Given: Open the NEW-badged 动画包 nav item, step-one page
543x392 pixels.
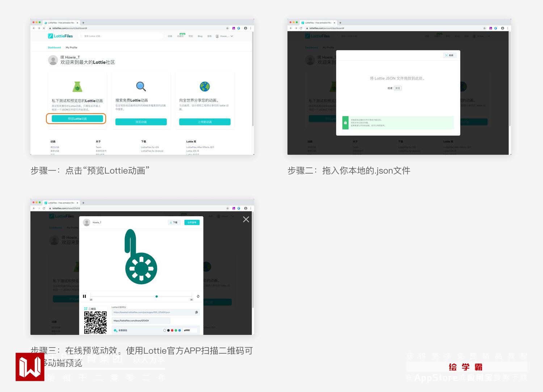Looking at the screenshot, I should [180, 36].
